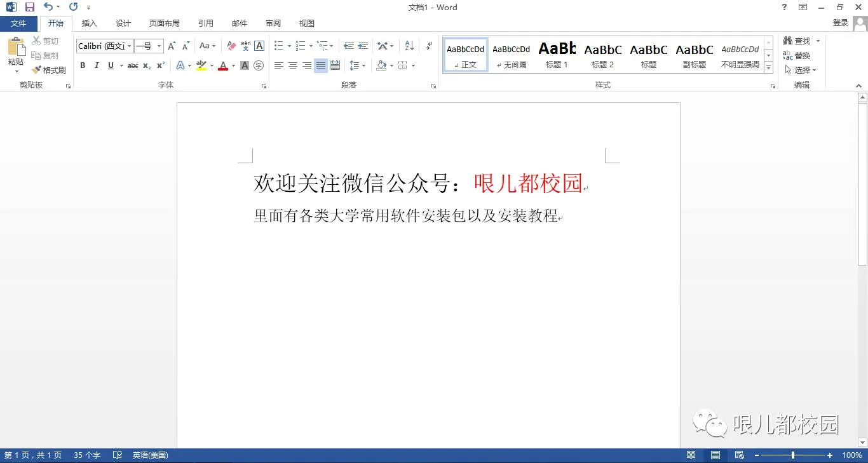This screenshot has width=868, height=463.
Task: Toggle superscript formatting
Action: click(161, 65)
